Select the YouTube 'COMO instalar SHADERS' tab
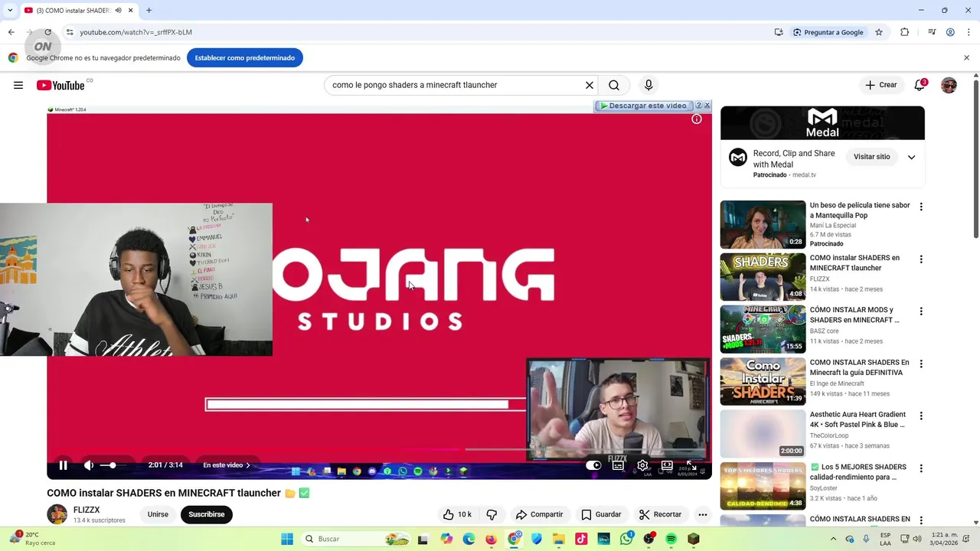The height and width of the screenshot is (551, 980). [x=78, y=11]
